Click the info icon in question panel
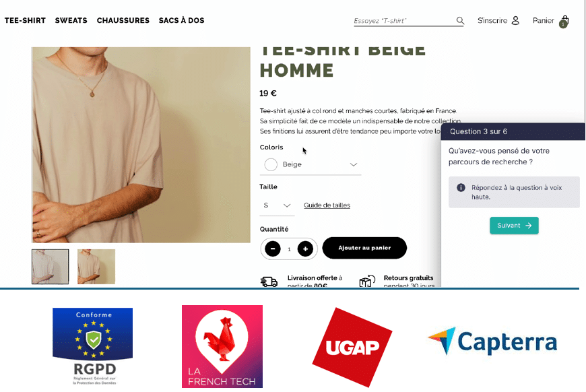586x392 pixels. pyautogui.click(x=461, y=188)
